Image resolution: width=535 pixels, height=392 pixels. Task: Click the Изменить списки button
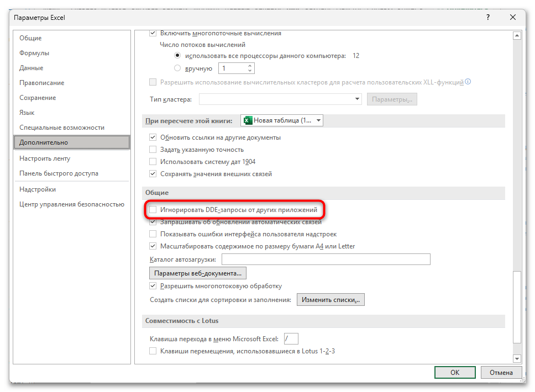(331, 300)
